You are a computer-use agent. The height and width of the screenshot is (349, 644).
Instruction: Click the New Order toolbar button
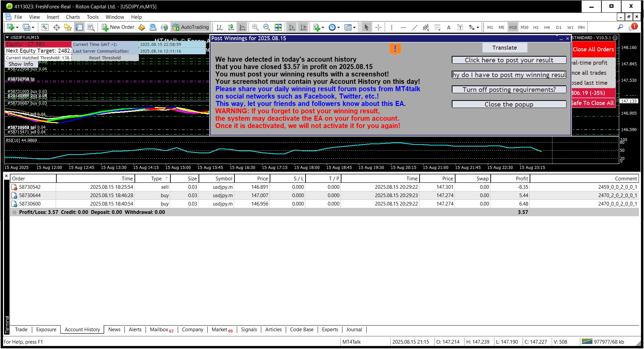pyautogui.click(x=118, y=27)
